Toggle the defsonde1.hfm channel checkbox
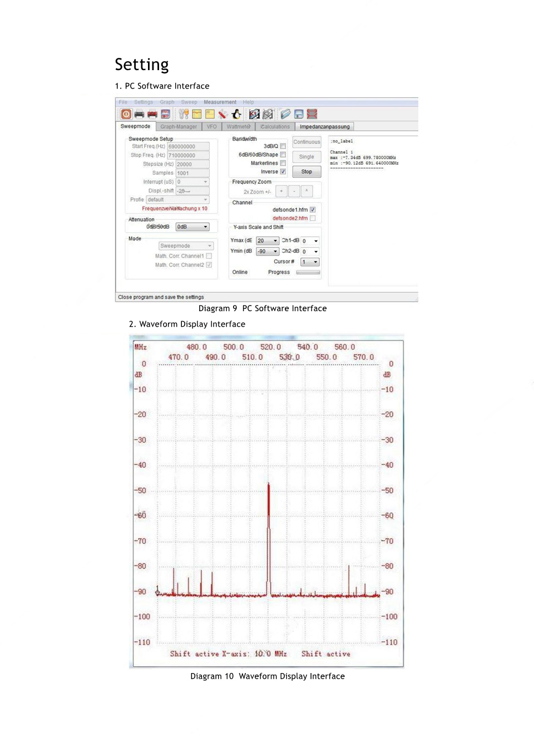534x756 pixels. coord(313,210)
